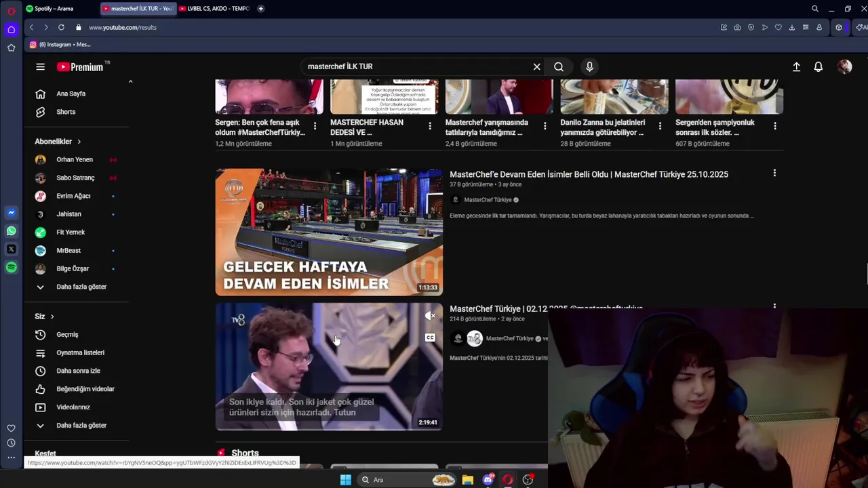Open Opera downloads icon
868x488 pixels.
click(x=791, y=27)
